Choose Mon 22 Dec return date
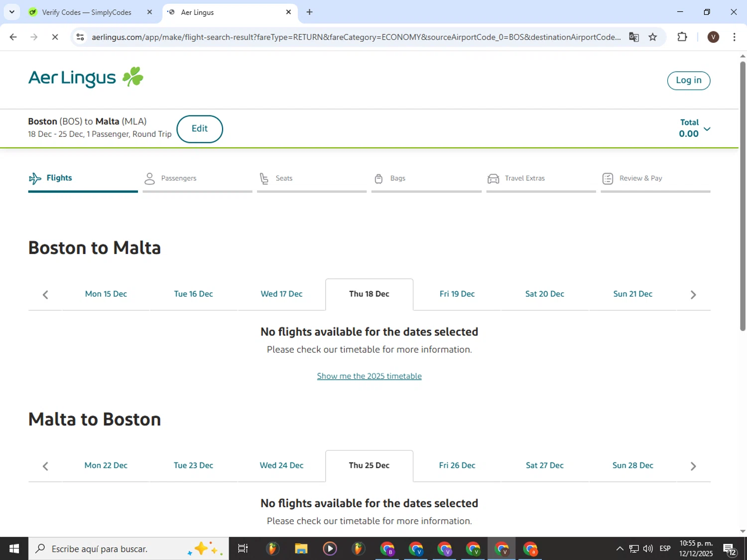Viewport: 747px width, 560px height. (x=106, y=465)
